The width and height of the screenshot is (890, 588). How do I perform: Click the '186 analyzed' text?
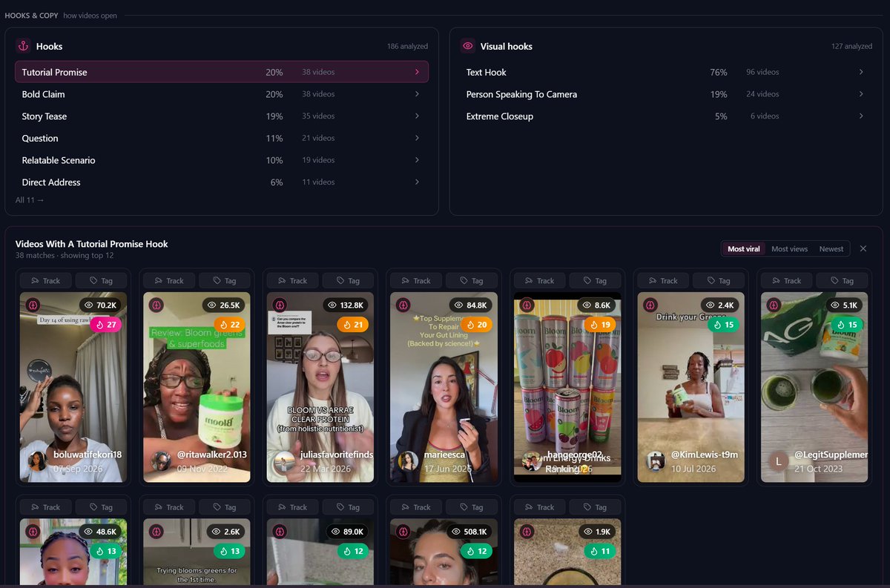point(407,46)
